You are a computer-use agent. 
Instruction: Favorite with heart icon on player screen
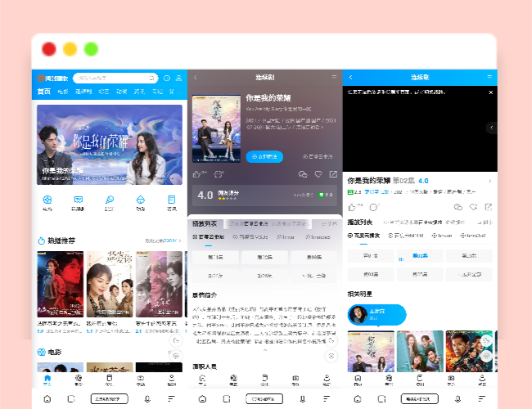474,207
